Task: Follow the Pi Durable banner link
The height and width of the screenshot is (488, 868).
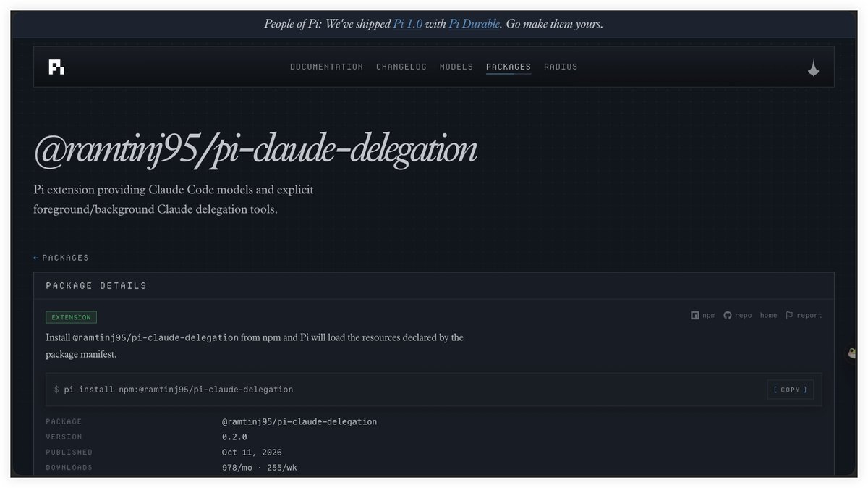Action: [x=475, y=24]
